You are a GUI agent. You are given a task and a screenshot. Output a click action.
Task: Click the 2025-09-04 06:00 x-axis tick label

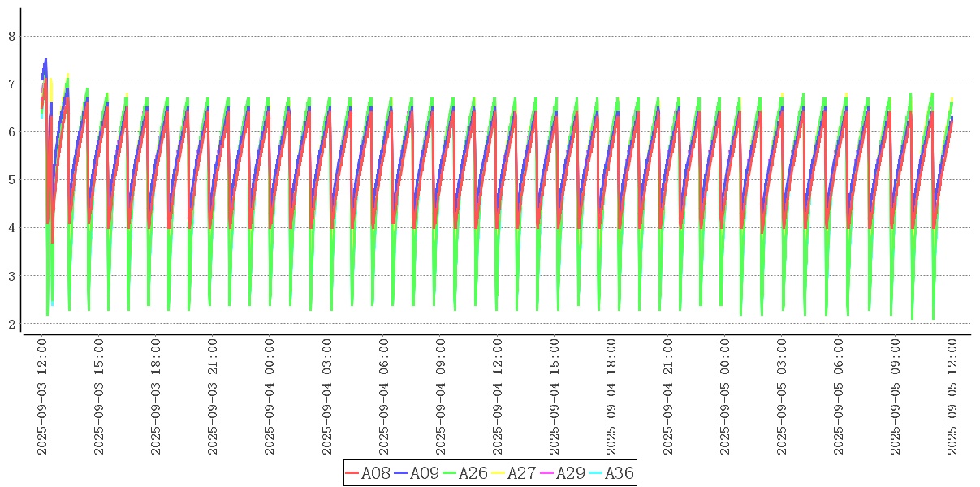click(x=384, y=397)
